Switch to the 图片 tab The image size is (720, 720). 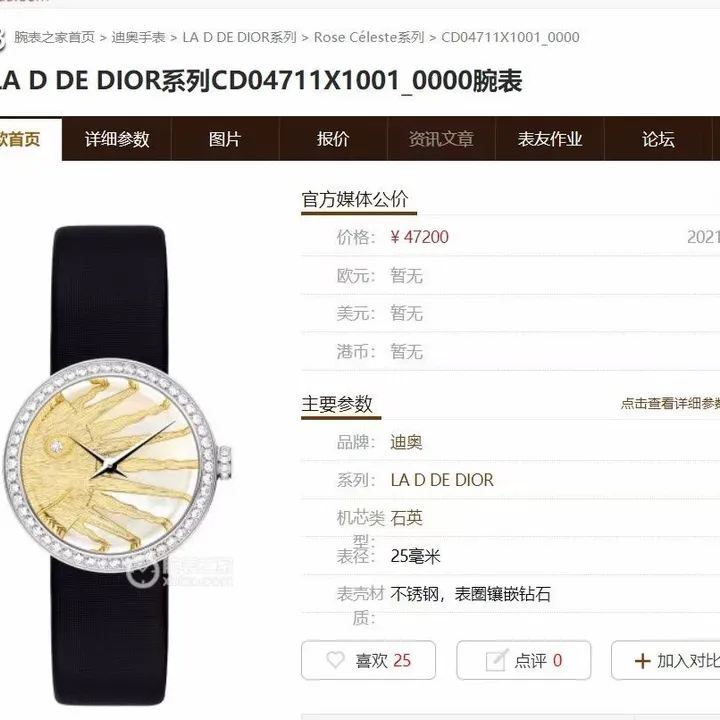click(225, 139)
